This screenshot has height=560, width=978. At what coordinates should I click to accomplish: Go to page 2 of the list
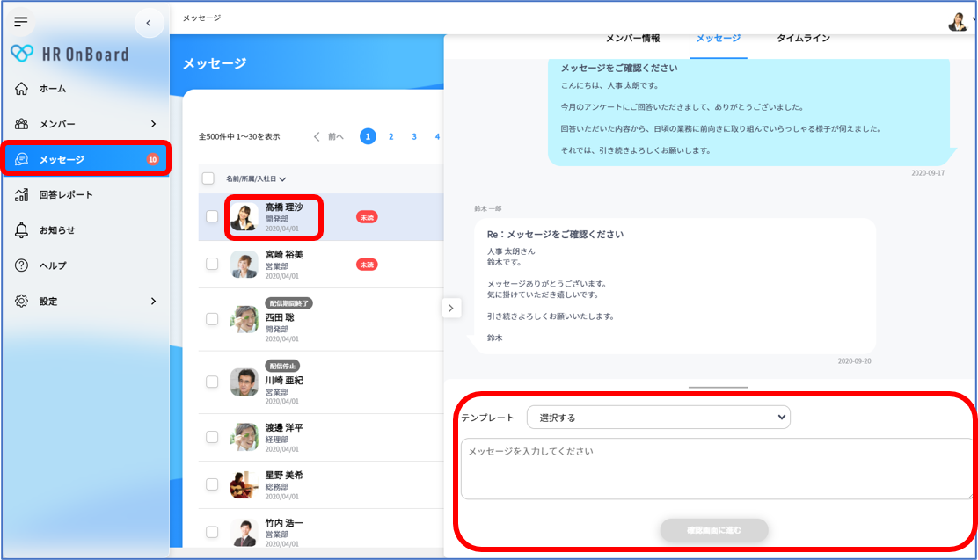[391, 136]
